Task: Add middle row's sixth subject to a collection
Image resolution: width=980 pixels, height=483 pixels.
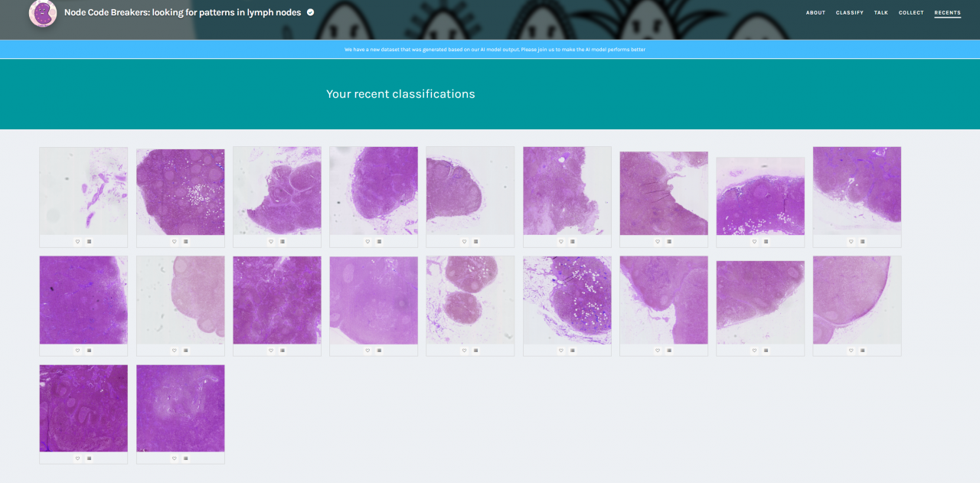Action: (573, 350)
